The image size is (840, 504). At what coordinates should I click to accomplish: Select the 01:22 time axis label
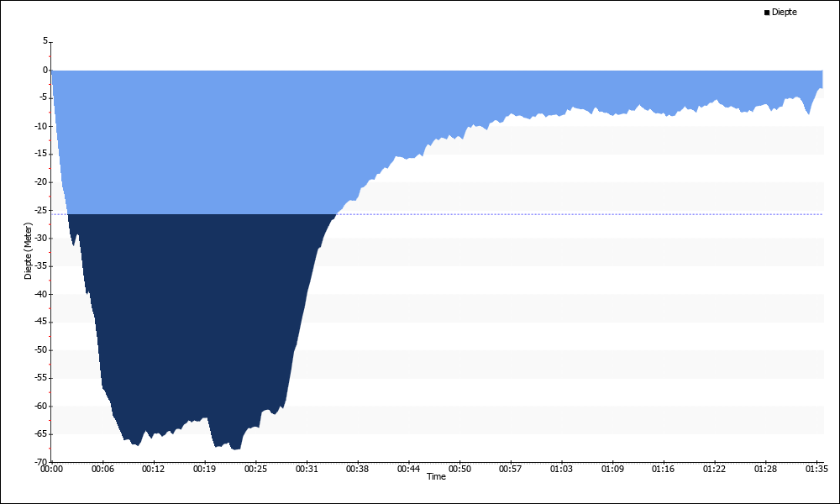(714, 470)
